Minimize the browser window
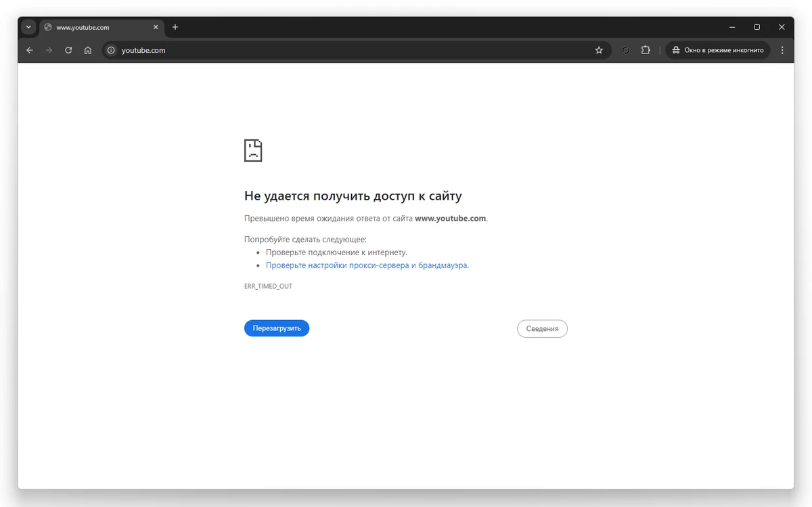The image size is (812, 507). pyautogui.click(x=732, y=27)
